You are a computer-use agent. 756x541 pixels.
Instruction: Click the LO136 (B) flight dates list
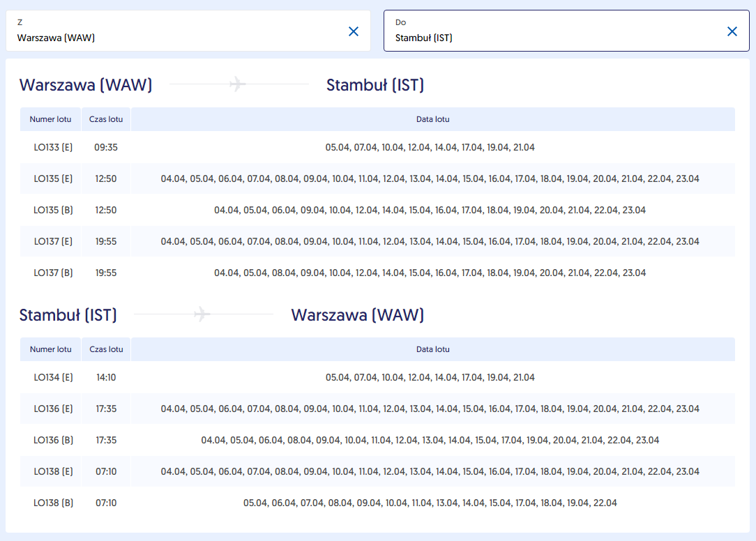click(430, 440)
